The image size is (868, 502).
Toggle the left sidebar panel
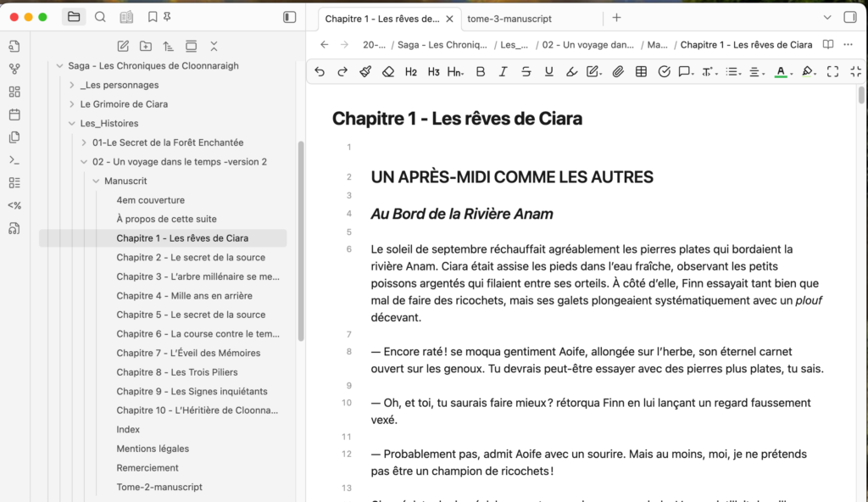click(x=290, y=17)
